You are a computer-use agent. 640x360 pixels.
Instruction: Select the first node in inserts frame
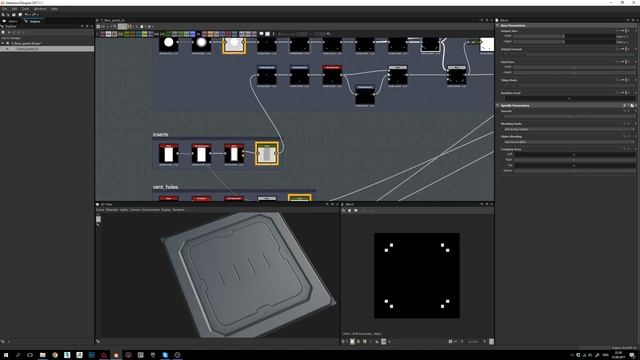click(x=169, y=155)
